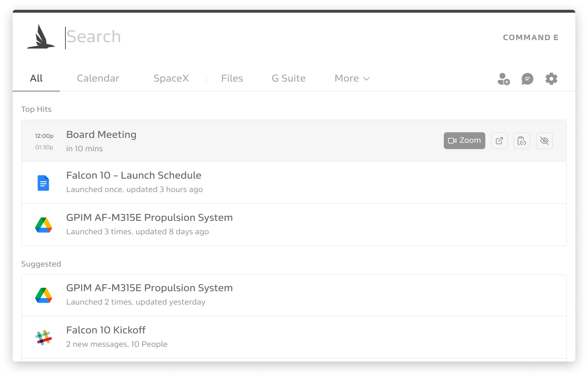This screenshot has width=588, height=377.
Task: Copy the Board Meeting link via clipboard icon
Action: pyautogui.click(x=522, y=141)
